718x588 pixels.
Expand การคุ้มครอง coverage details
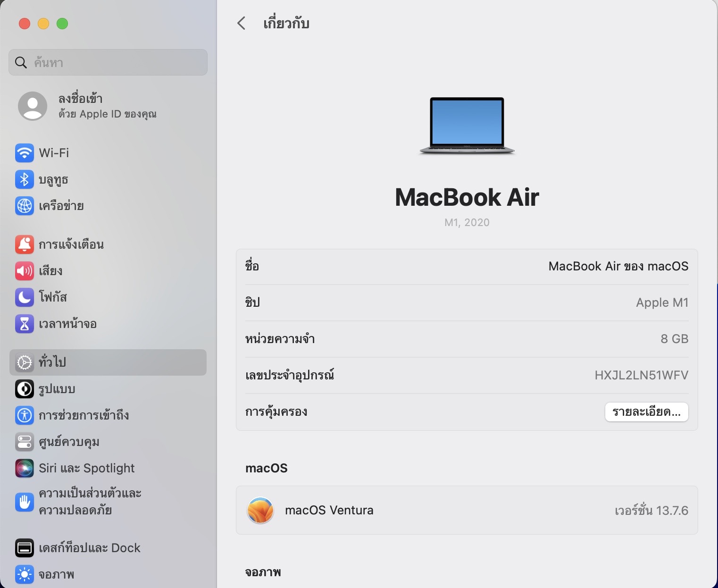(646, 412)
